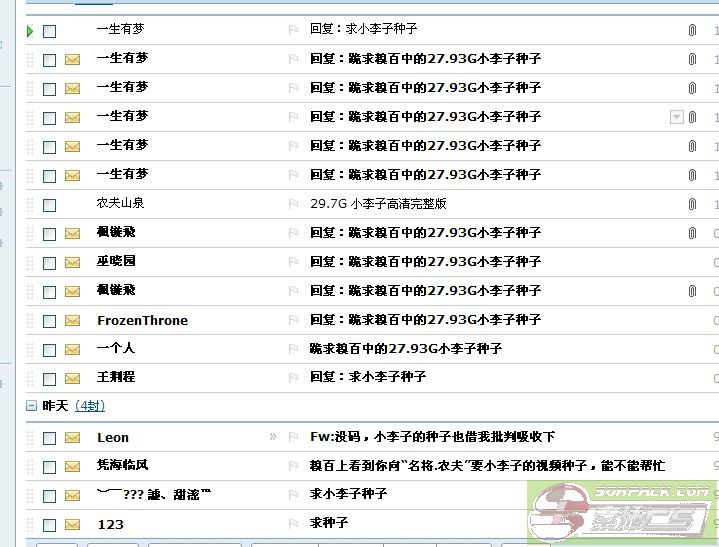Screen dimensions: 719x547
Task: Click sender name 一个人
Action: (x=115, y=349)
